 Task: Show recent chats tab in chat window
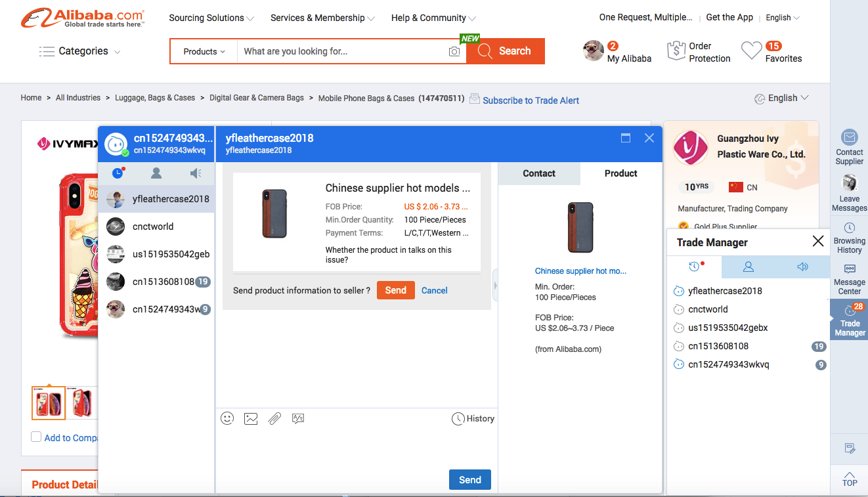point(118,173)
